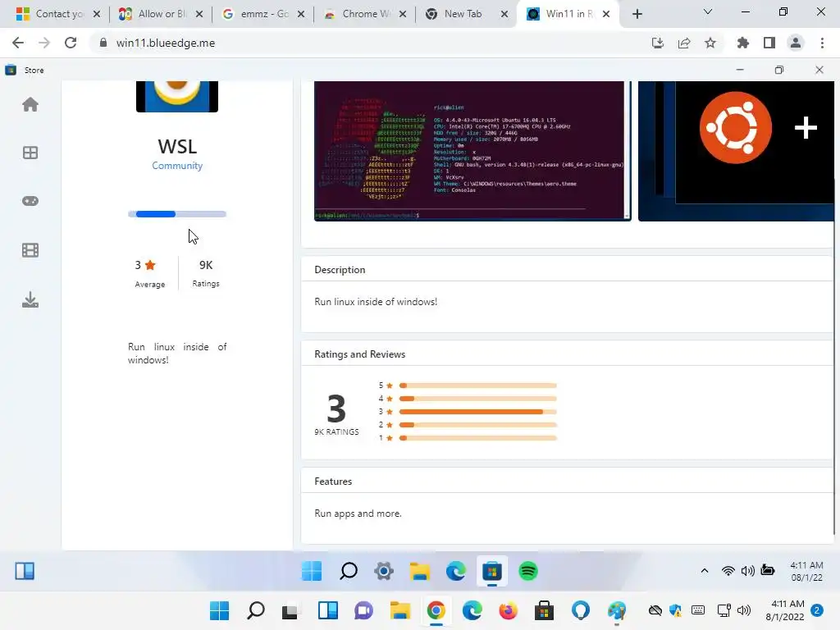The width and height of the screenshot is (840, 630).
Task: Click the Chrome forward arrow
Action: [44, 43]
